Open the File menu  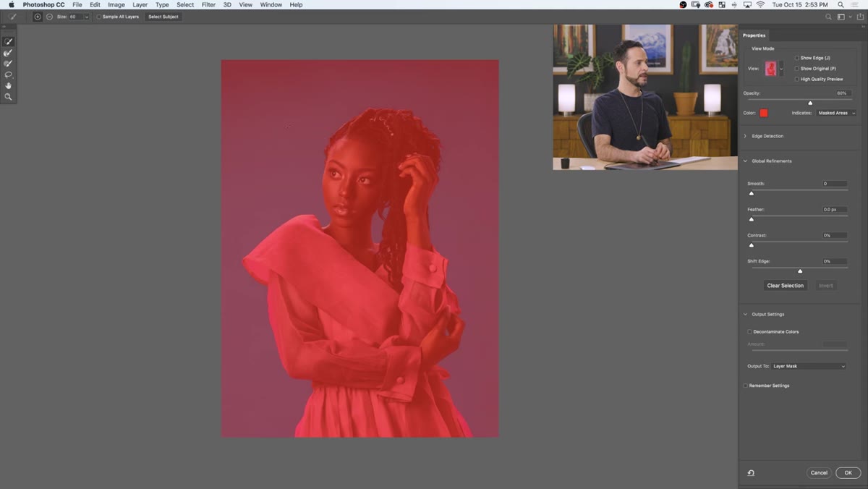click(x=77, y=4)
